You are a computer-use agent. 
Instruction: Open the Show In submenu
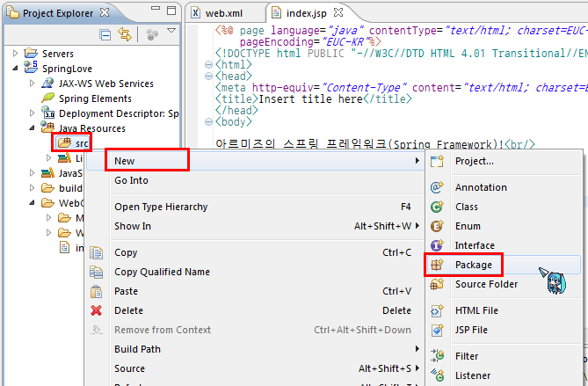[x=255, y=226]
